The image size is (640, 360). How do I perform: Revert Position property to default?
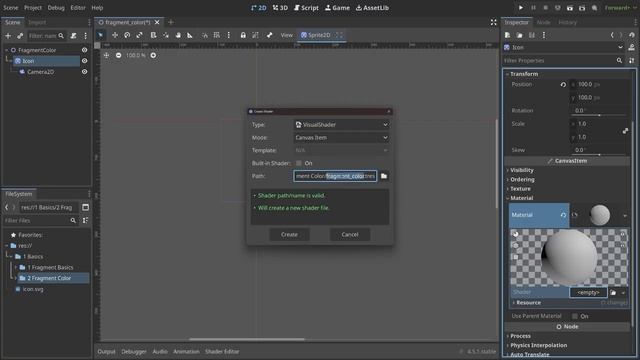pos(563,84)
